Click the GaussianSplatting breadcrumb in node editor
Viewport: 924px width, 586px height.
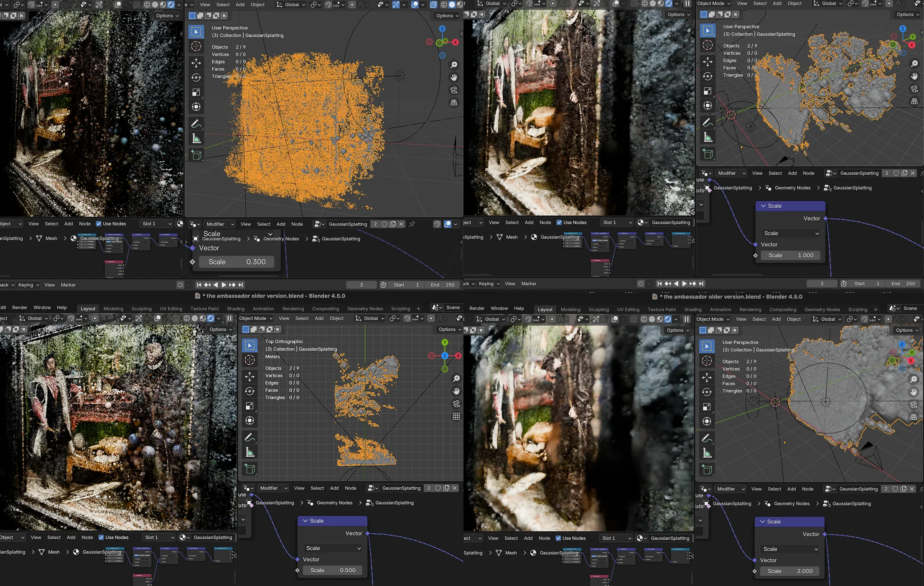[x=221, y=238]
